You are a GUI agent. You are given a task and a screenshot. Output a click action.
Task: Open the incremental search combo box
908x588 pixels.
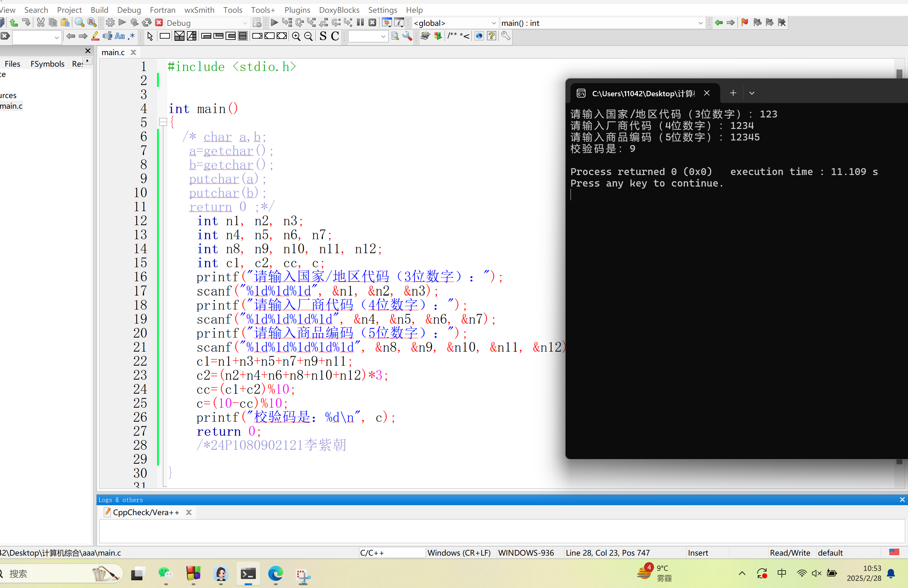point(37,37)
